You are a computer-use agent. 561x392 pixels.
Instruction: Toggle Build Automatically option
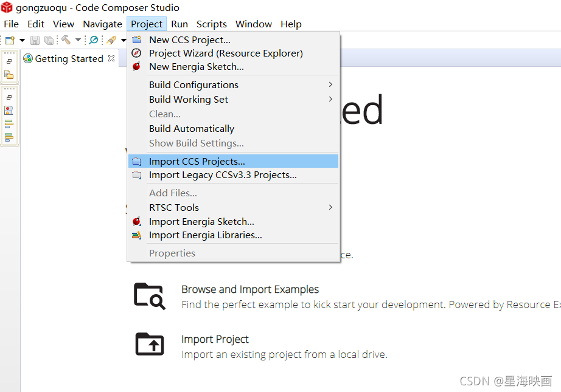click(233, 129)
